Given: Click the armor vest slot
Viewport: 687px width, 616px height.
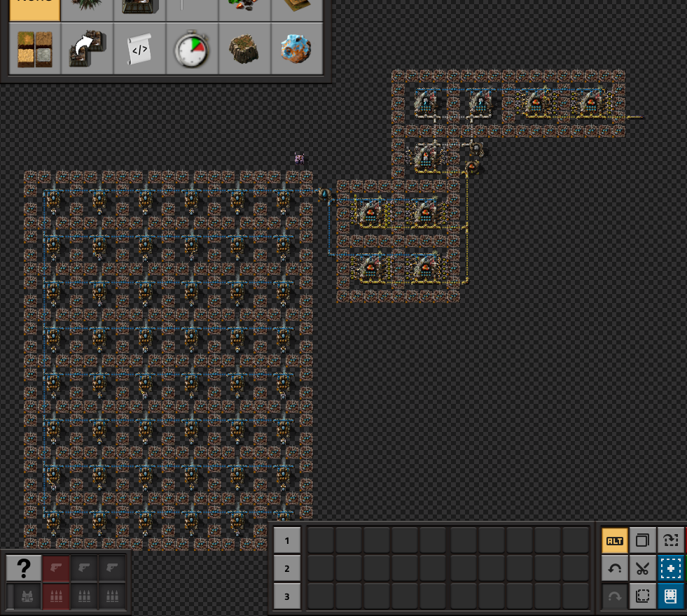Looking at the screenshot, I should click(27, 596).
